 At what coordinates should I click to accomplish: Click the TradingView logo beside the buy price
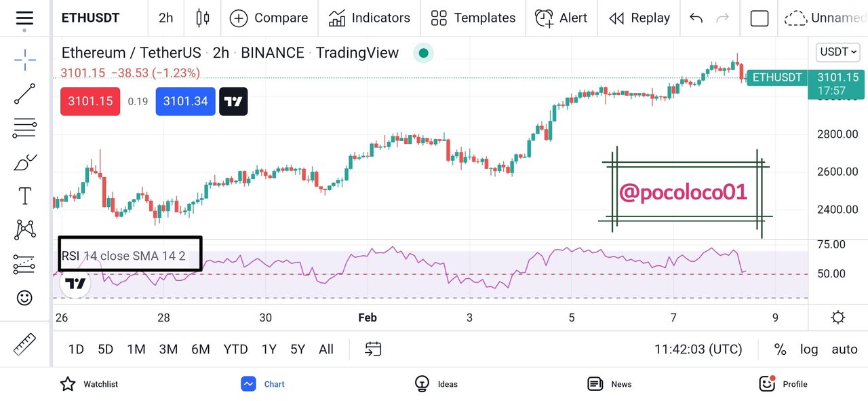233,101
